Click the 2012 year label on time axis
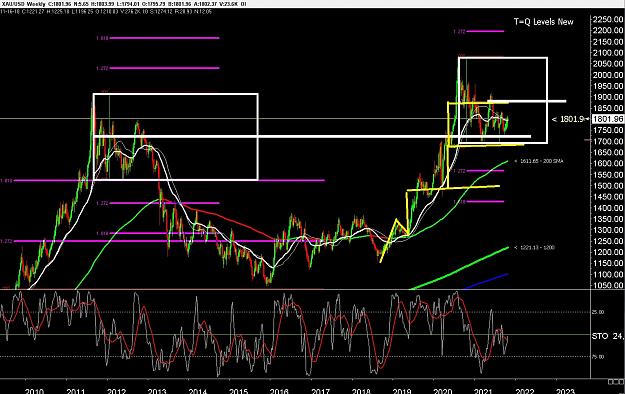Screen dimensions: 625x394 pos(117,391)
